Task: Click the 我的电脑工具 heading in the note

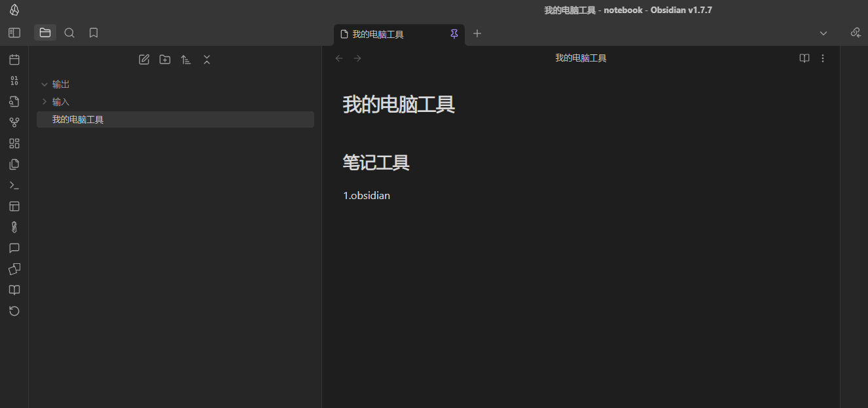Action: pyautogui.click(x=399, y=104)
